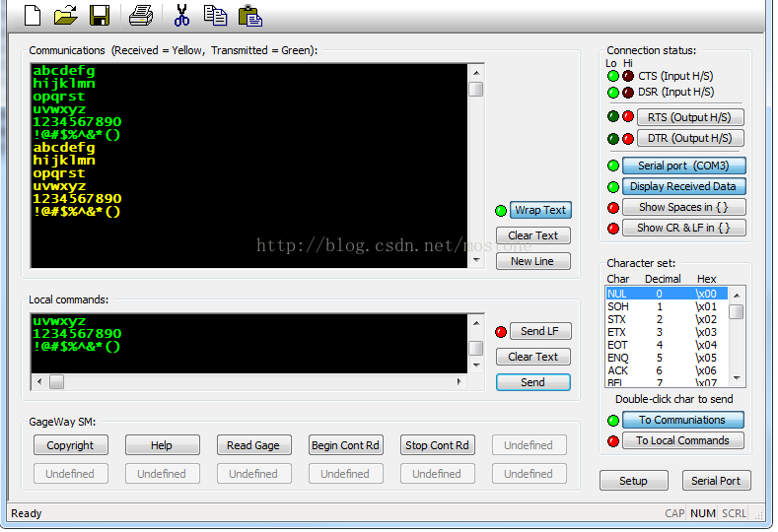This screenshot has width=778, height=532.
Task: Send the local commands
Action: coord(532,383)
